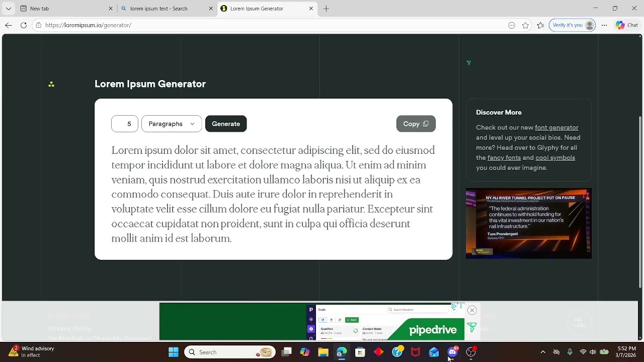Viewport: 644px width, 362px height.
Task: Open the Get Help app in taskbar
Action: tap(397, 352)
